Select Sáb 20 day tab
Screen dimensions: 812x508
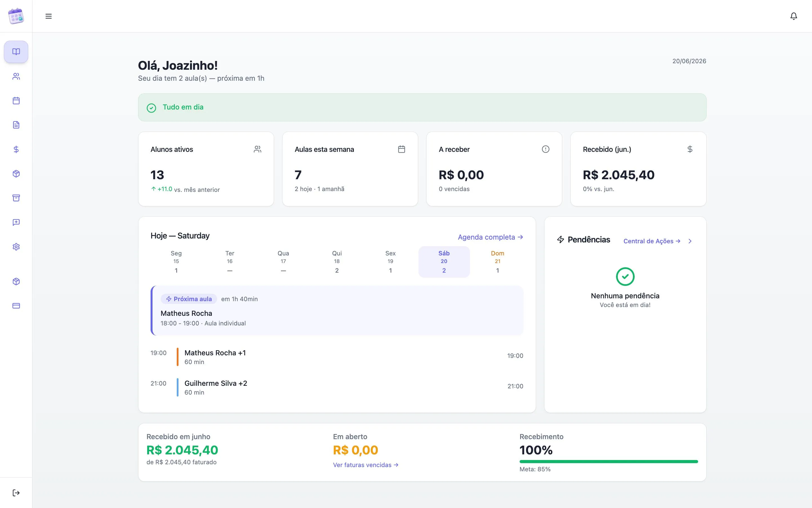tap(444, 262)
